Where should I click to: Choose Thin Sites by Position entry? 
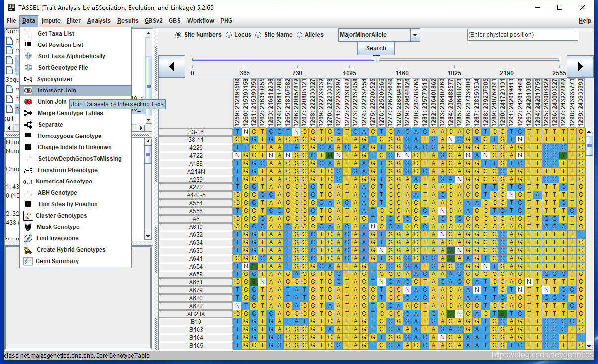[x=75, y=204]
